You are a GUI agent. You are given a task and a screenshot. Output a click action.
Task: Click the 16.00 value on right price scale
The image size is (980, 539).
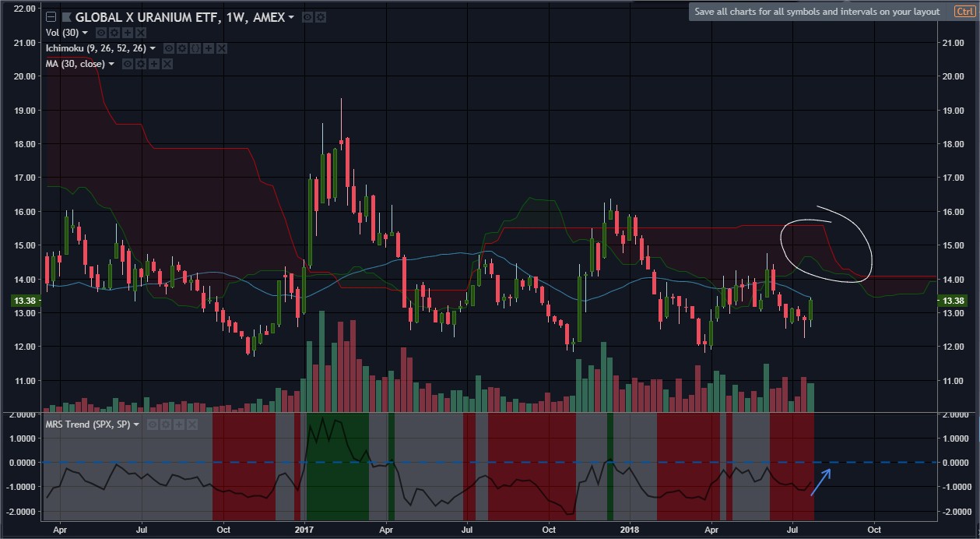[954, 212]
